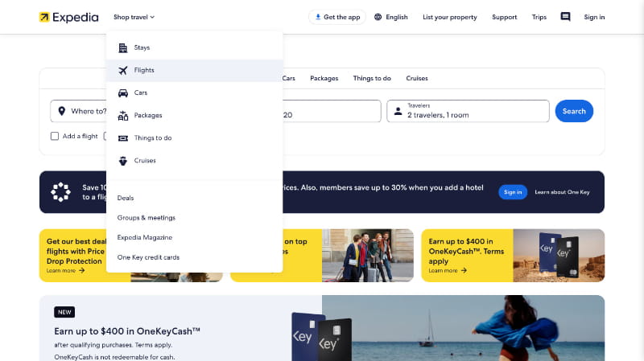Click the One Key circular logo icon

(x=61, y=192)
